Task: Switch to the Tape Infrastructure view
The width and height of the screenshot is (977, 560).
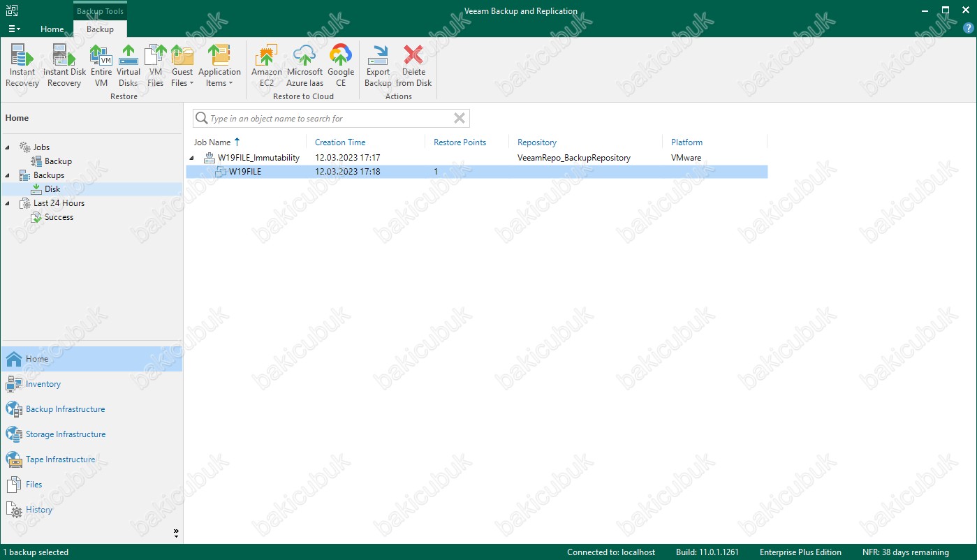Action: coord(91,459)
